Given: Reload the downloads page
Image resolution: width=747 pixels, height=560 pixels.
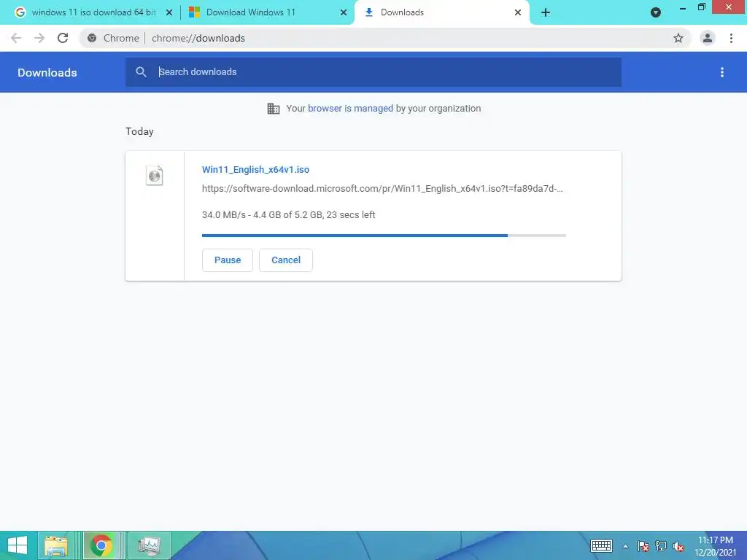Looking at the screenshot, I should 63,38.
